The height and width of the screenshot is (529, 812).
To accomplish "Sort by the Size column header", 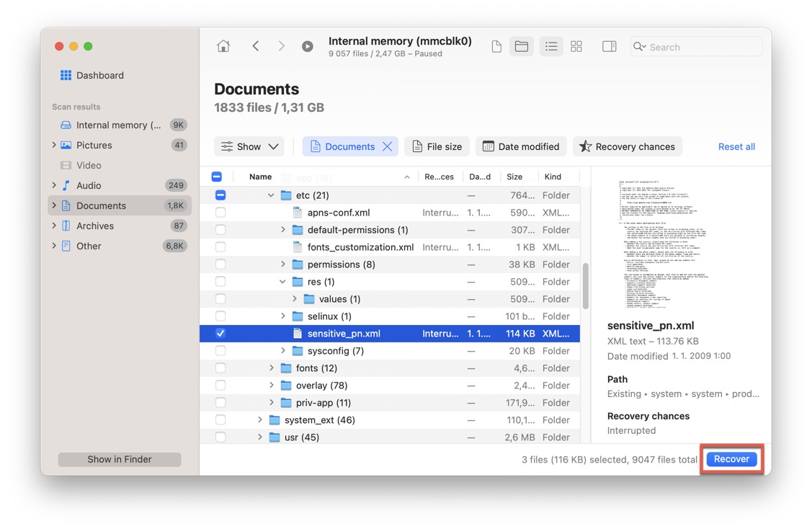I will 514,177.
